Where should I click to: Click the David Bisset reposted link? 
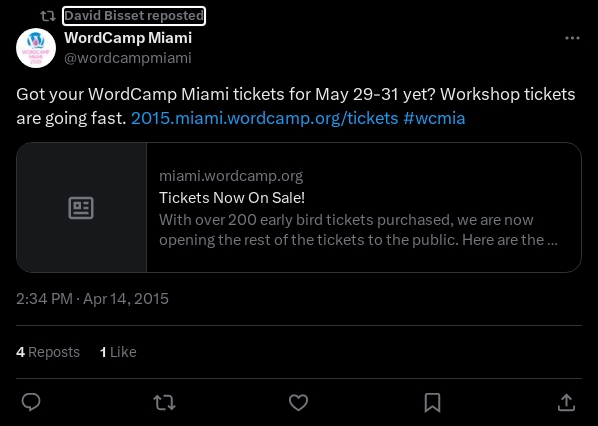tap(134, 16)
